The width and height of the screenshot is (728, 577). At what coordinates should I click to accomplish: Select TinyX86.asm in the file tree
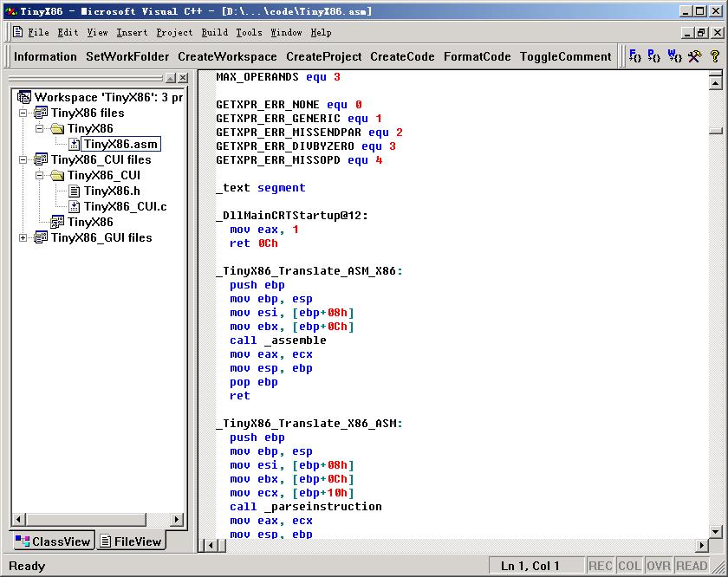120,145
